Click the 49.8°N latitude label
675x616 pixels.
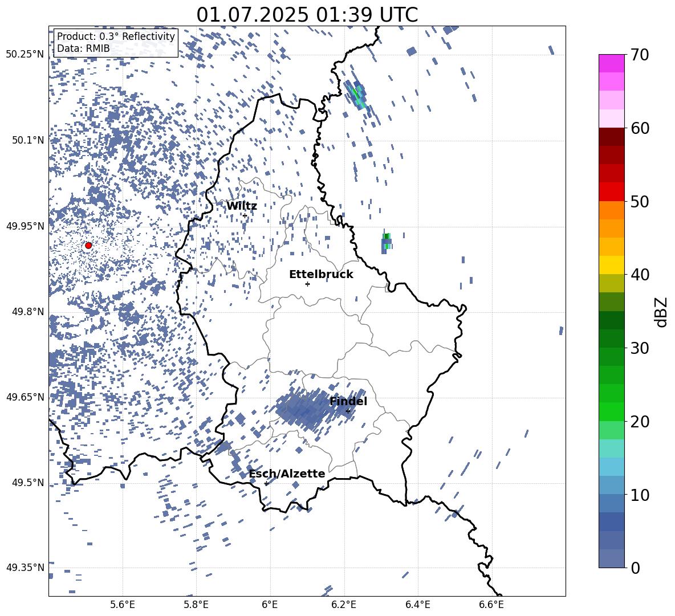tap(28, 312)
